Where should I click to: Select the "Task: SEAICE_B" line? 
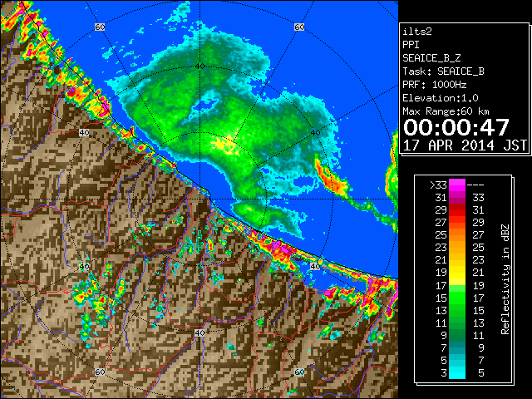[443, 71]
